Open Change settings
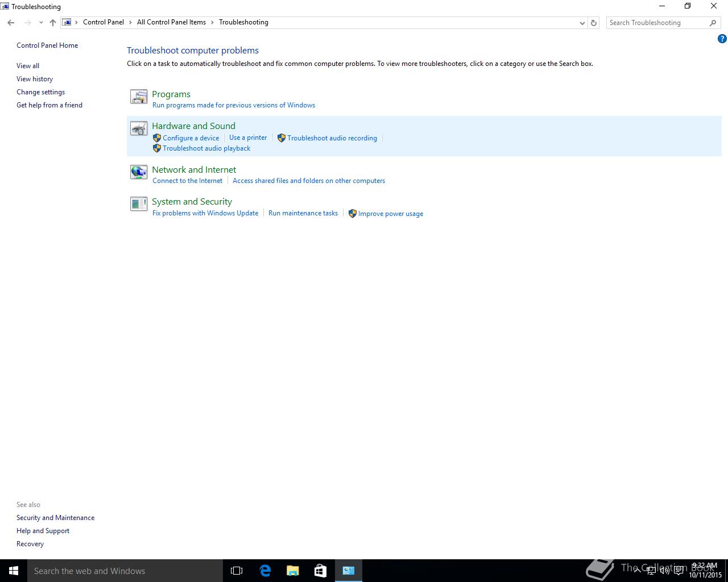Viewport: 728px width, 582px height. (x=40, y=92)
